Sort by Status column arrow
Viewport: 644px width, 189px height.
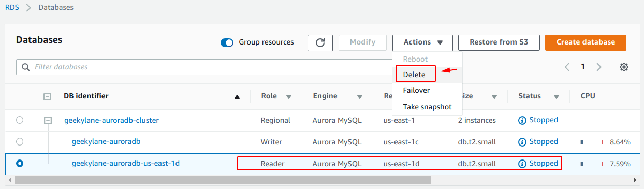[557, 97]
